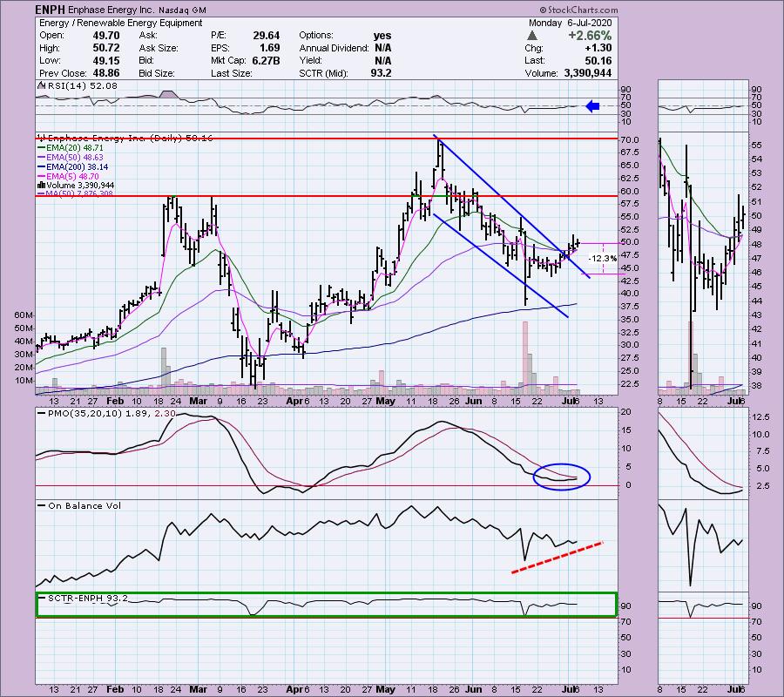Click the Low price 49.15

[106, 60]
